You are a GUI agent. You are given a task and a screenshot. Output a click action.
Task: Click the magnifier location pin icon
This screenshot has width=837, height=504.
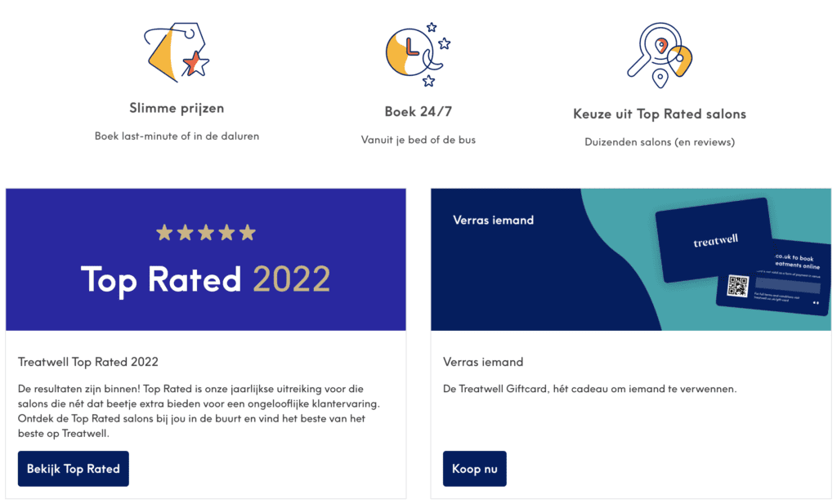pos(659,54)
